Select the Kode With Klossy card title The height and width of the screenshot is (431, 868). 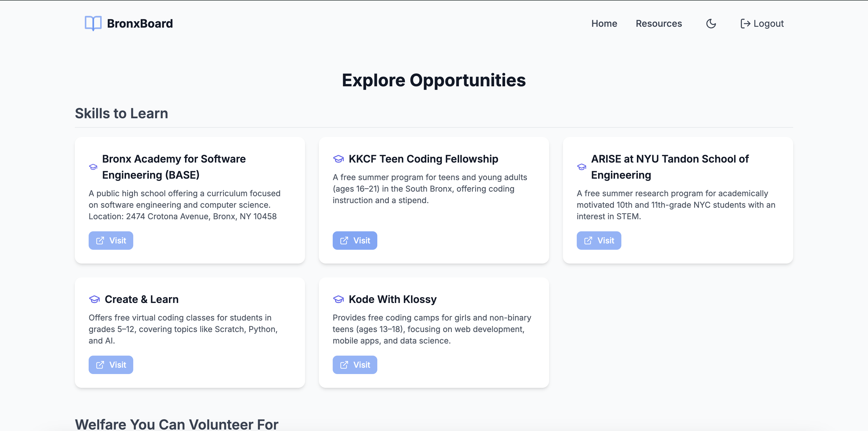(x=393, y=299)
